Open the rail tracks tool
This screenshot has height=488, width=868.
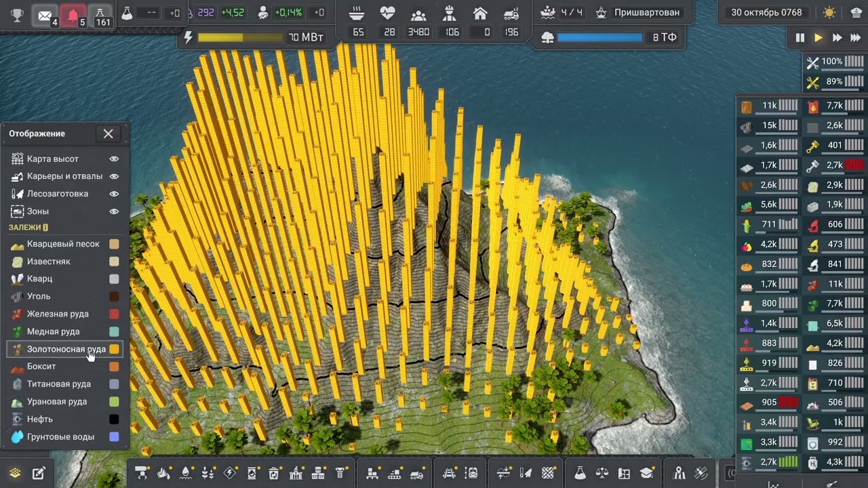[x=449, y=472]
